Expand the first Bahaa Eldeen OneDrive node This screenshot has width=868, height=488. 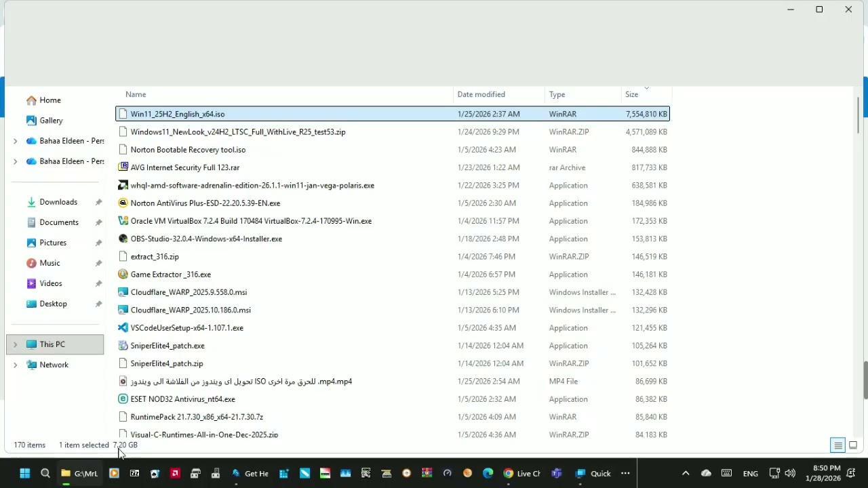point(15,141)
